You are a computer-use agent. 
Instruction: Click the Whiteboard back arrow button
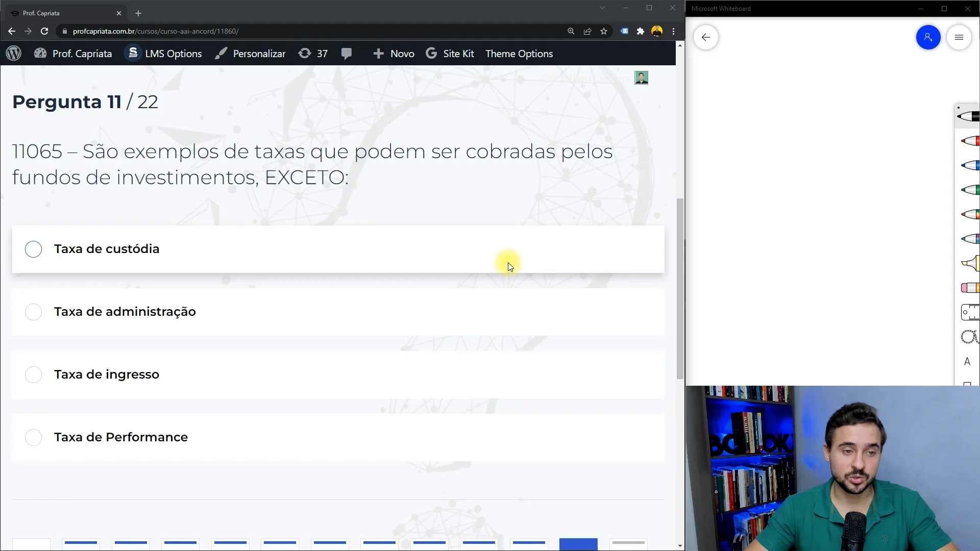[706, 37]
